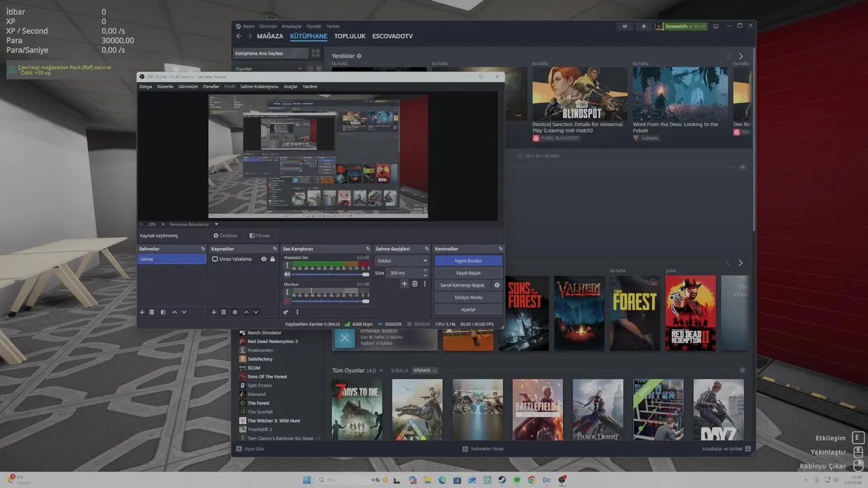Open Alfabetik sort dropdown in Steam
The image size is (868, 488).
425,371
